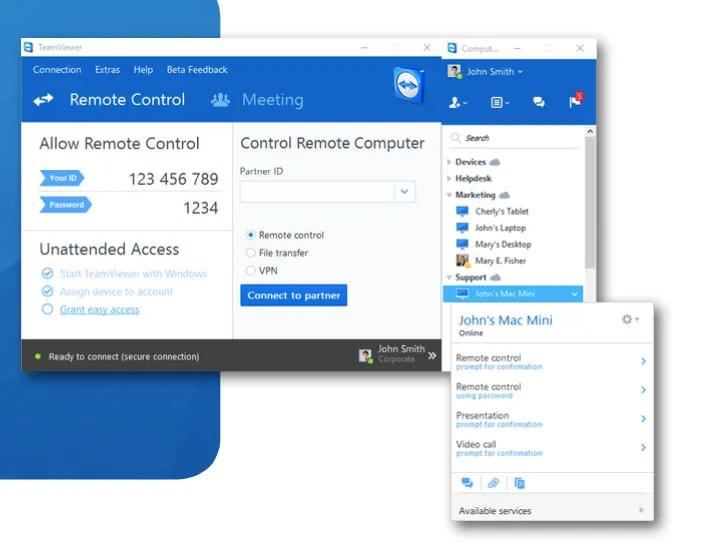Click the TeamViewer logo in the header
Viewport: 707px width, 543px height.
[x=409, y=84]
